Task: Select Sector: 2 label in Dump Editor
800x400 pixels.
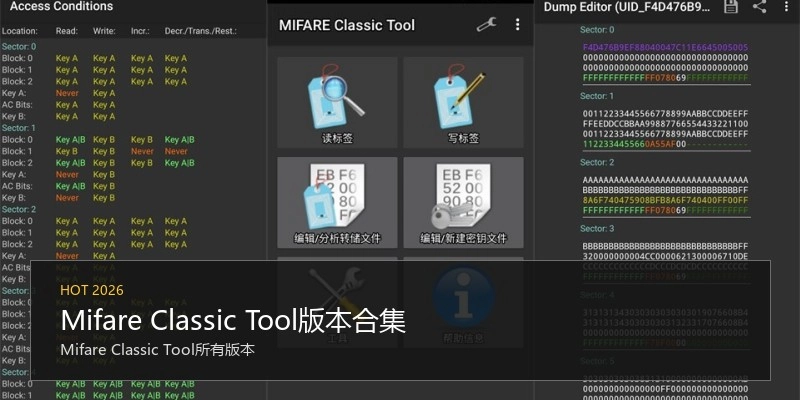Action: tap(597, 162)
